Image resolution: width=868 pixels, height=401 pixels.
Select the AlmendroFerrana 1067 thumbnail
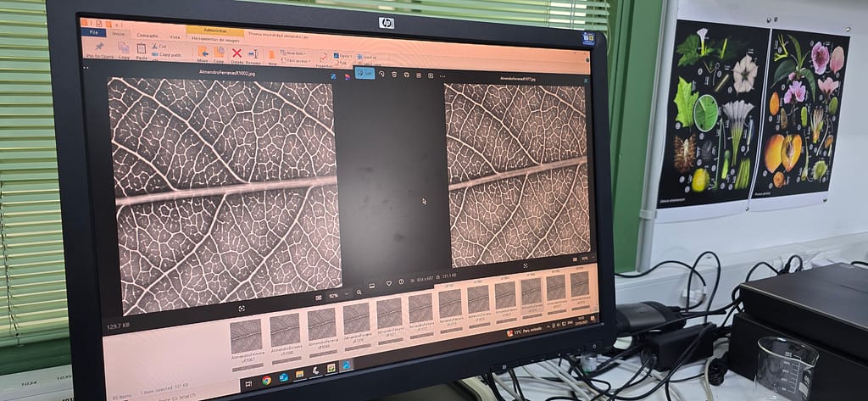(x=247, y=337)
